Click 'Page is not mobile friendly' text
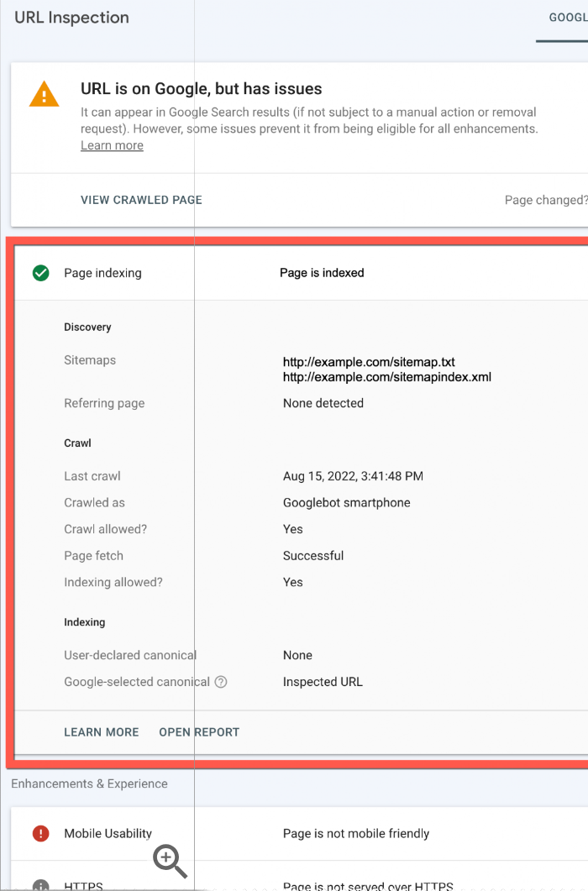 coord(356,834)
